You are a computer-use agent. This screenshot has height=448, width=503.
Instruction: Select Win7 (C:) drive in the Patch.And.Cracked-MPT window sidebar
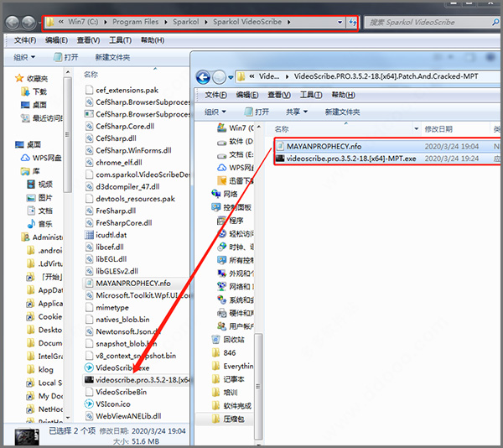click(236, 128)
